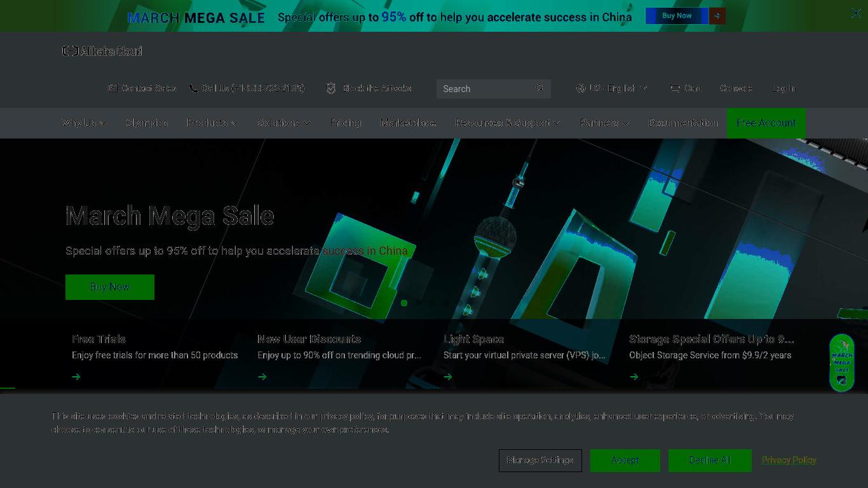The height and width of the screenshot is (488, 868).
Task: Open the Pricing menu item
Action: pyautogui.click(x=346, y=123)
